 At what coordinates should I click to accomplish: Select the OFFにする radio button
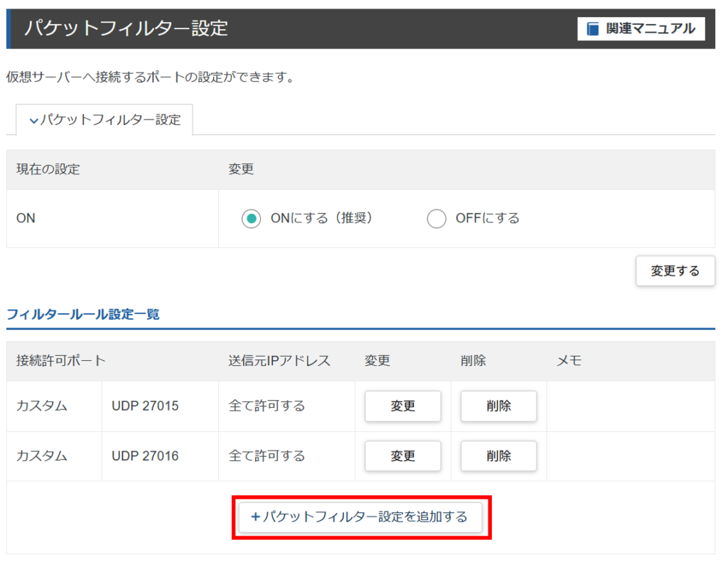click(436, 219)
